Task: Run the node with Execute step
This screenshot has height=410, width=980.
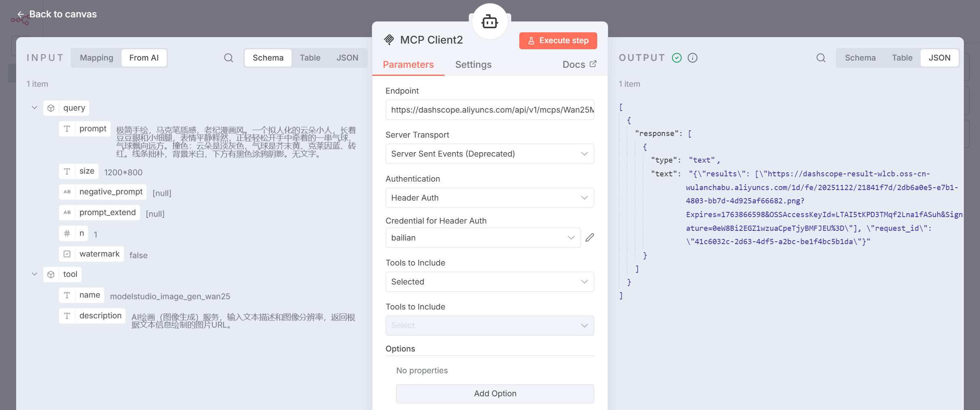Action: 558,41
